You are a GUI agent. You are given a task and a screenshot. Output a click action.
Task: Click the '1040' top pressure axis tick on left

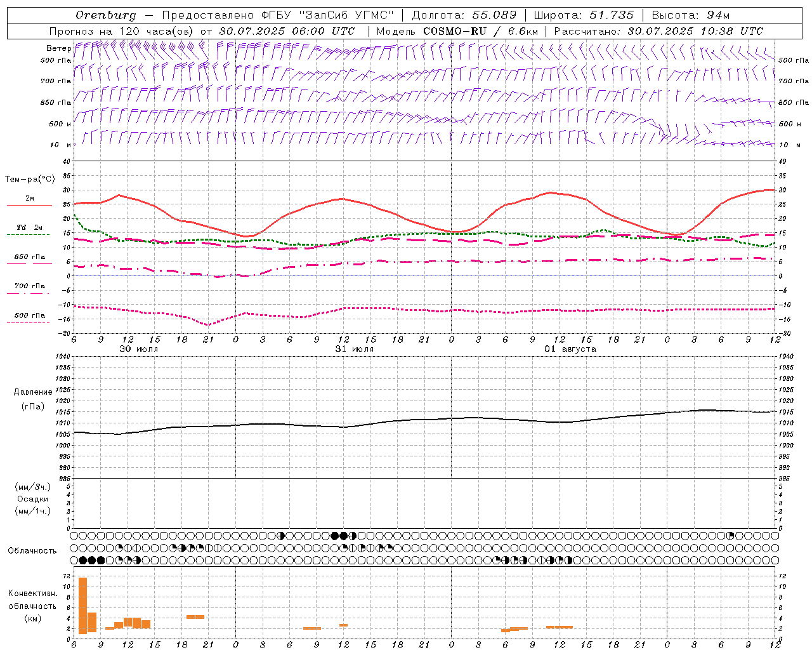pos(62,357)
